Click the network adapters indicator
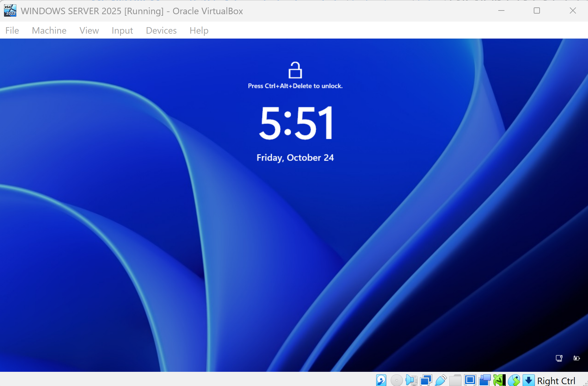The height and width of the screenshot is (386, 588). click(426, 380)
